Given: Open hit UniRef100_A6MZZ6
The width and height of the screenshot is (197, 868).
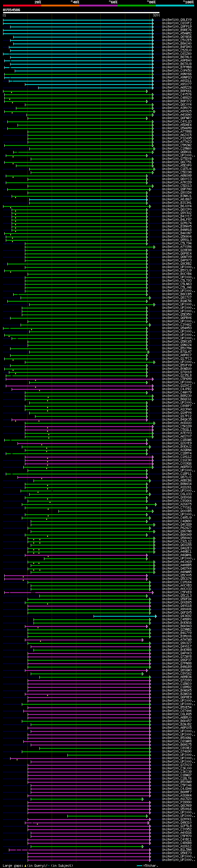Looking at the screenshot, I should (x=177, y=88).
